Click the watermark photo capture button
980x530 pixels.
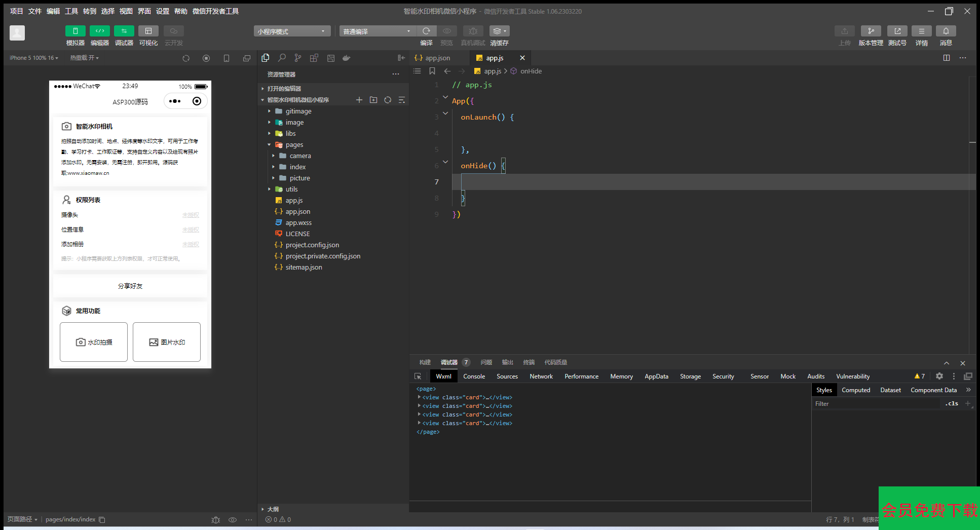(x=94, y=342)
